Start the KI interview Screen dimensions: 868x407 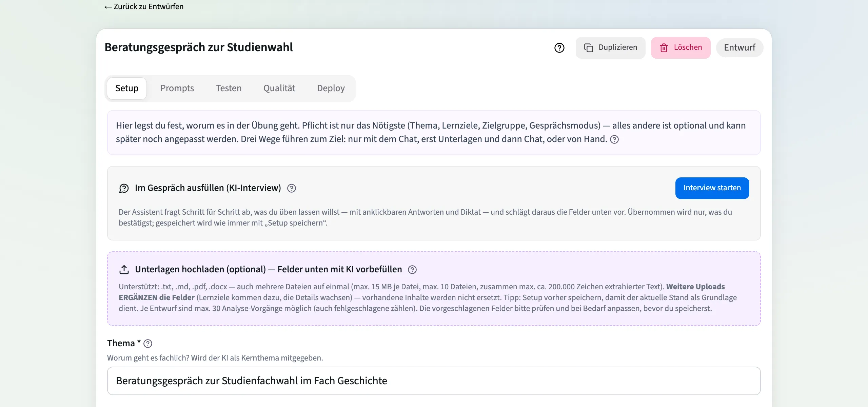(x=712, y=188)
